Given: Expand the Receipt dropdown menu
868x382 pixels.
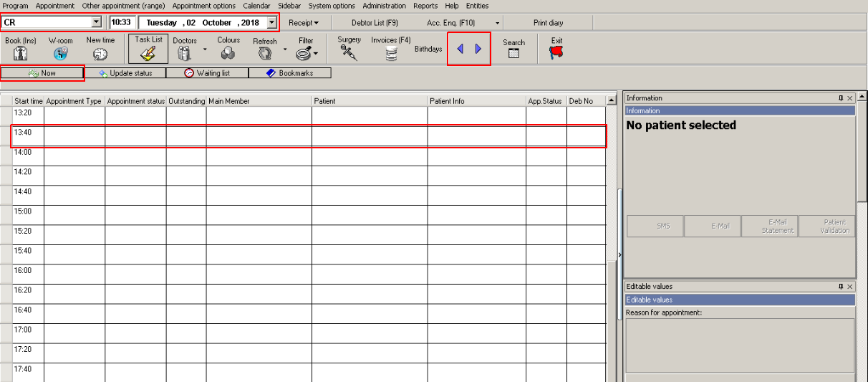Looking at the screenshot, I should coord(304,23).
